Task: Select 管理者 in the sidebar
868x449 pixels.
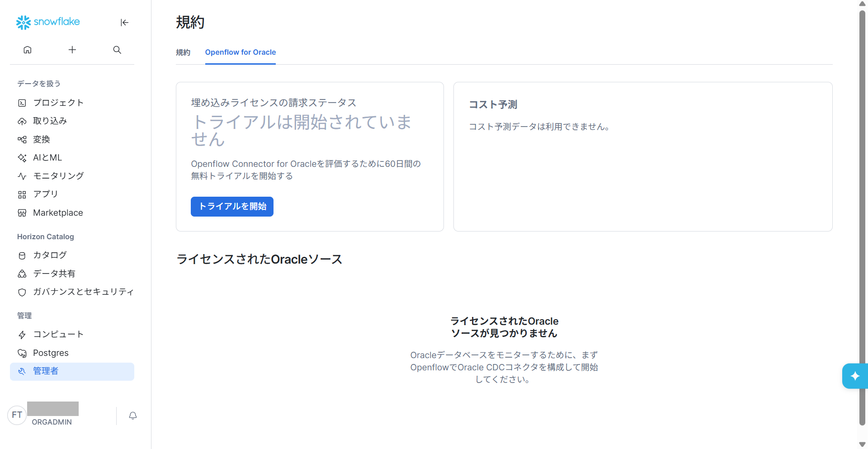Action: (x=72, y=371)
